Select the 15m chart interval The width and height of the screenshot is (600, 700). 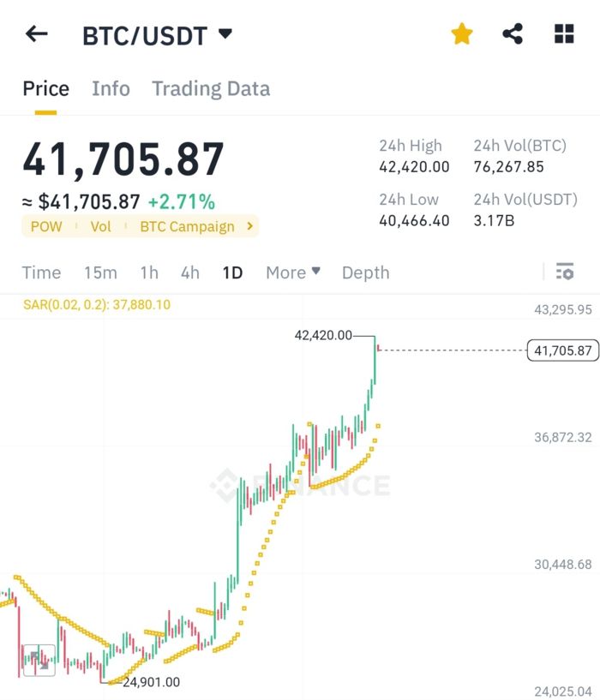tap(100, 272)
